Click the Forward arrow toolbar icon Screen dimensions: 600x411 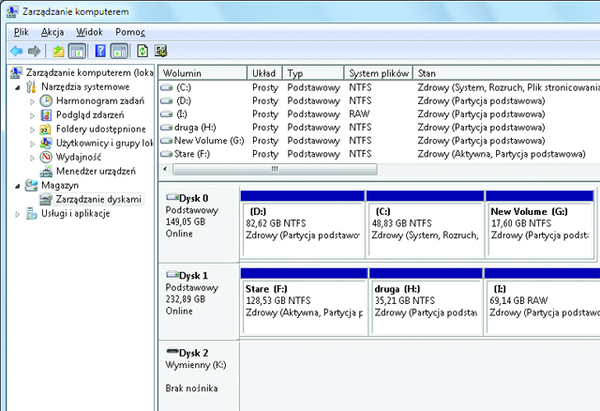[34, 50]
